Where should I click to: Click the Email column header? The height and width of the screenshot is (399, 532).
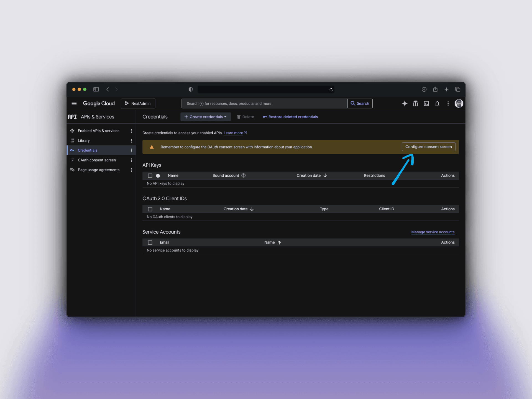(164, 242)
